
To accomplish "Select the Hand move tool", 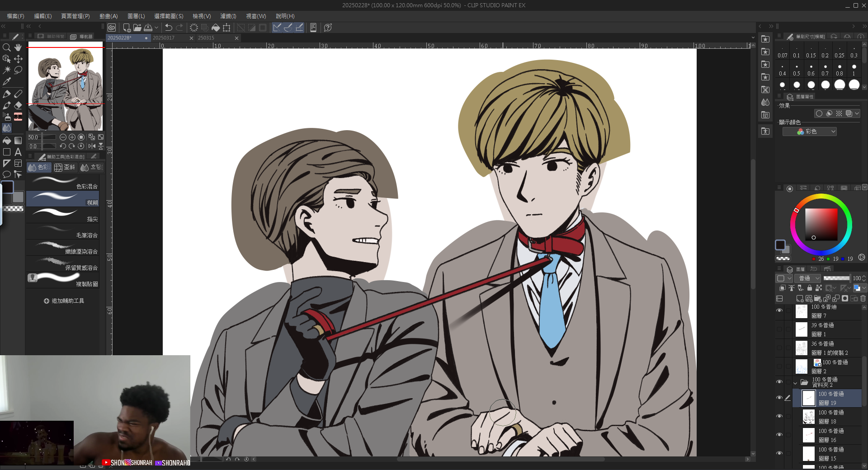I will [x=18, y=47].
